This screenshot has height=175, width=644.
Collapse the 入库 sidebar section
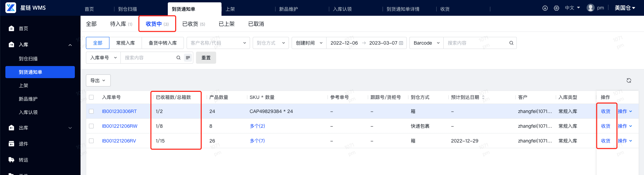click(70, 45)
